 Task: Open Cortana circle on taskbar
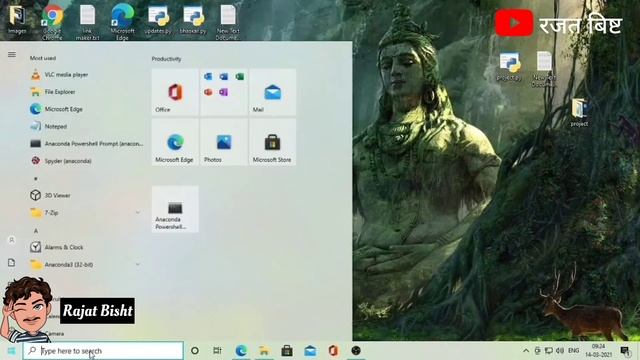pos(195,351)
